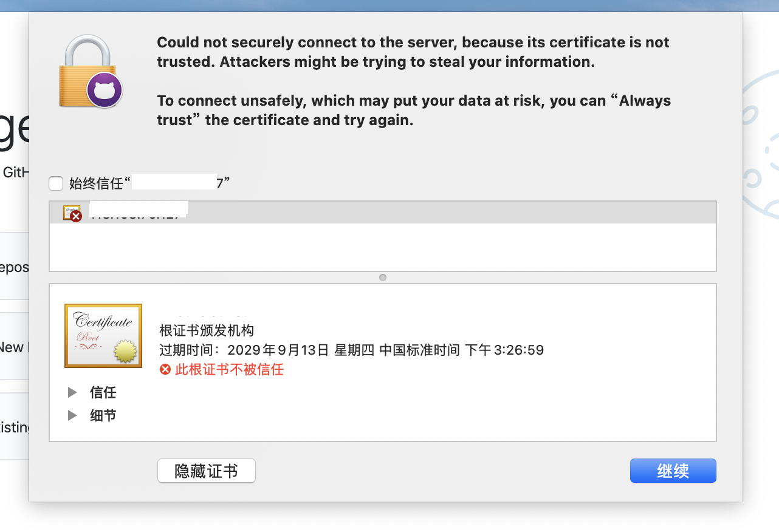This screenshot has width=779, height=532.
Task: Click the 信任 section label
Action: [103, 392]
